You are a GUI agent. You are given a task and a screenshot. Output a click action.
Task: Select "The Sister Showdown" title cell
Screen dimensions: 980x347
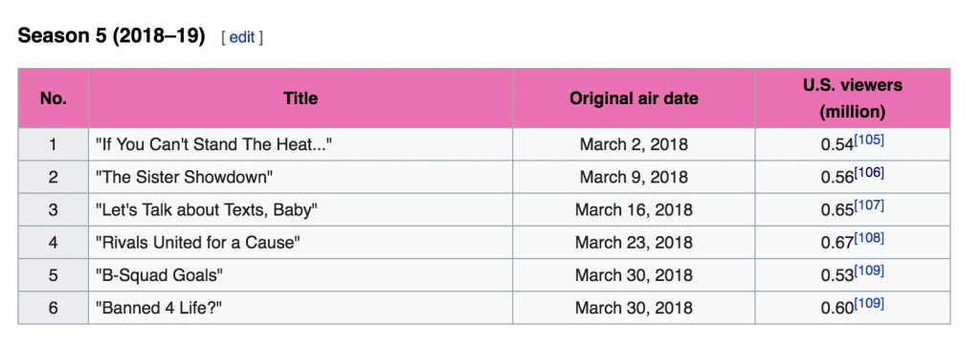[x=301, y=177]
